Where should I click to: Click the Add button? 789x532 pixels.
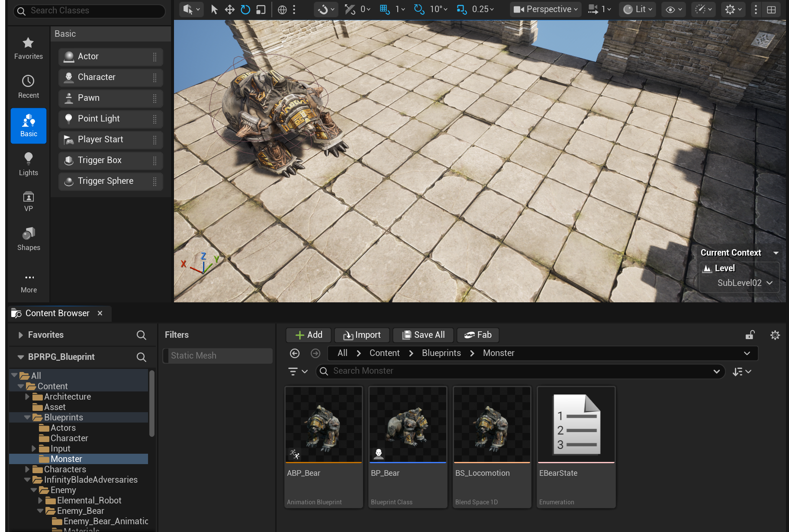pyautogui.click(x=309, y=335)
